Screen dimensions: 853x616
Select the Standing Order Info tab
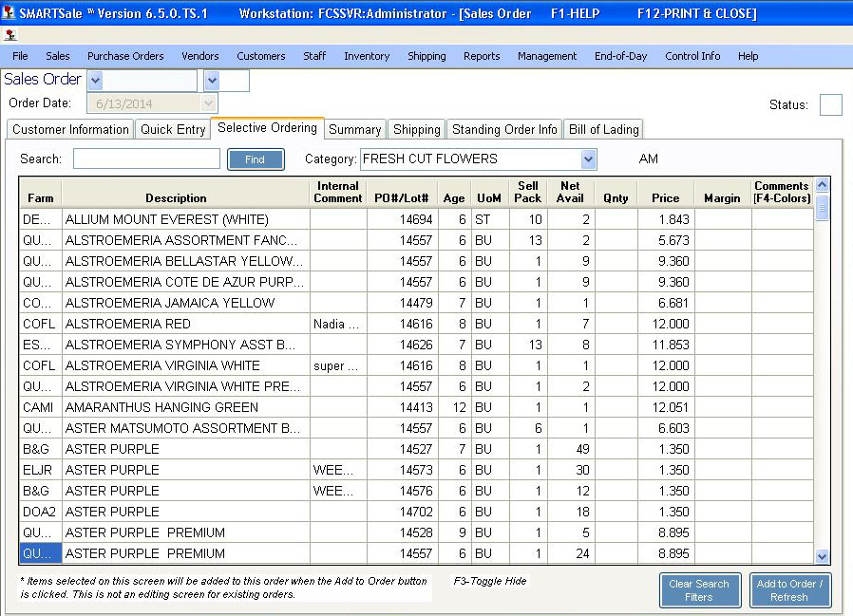coord(504,130)
